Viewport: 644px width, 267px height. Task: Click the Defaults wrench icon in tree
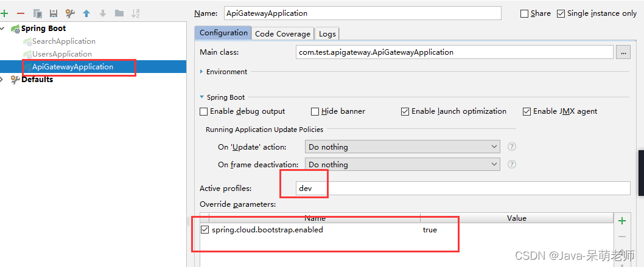coord(16,80)
